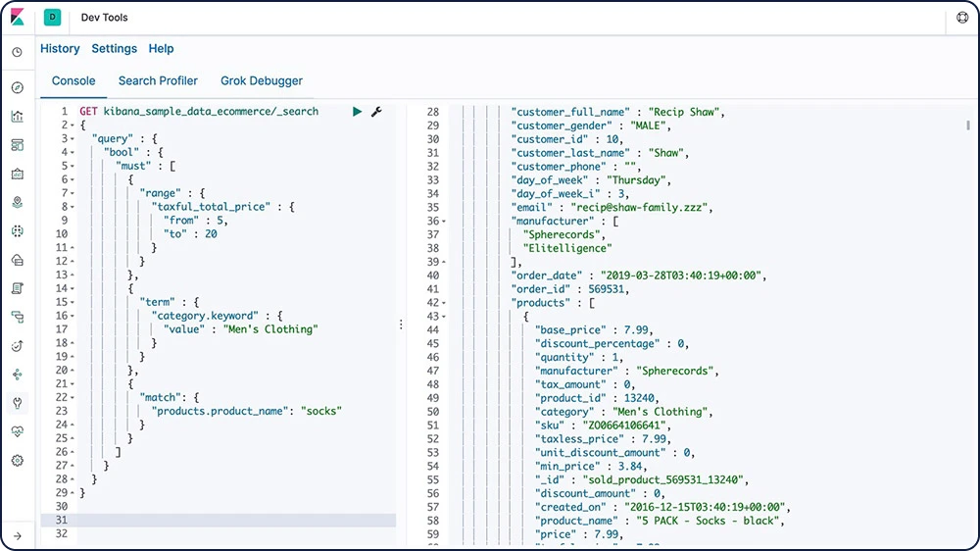Image resolution: width=980 pixels, height=551 pixels.
Task: Open Infrastructure icon in sidebar
Action: coord(18,260)
